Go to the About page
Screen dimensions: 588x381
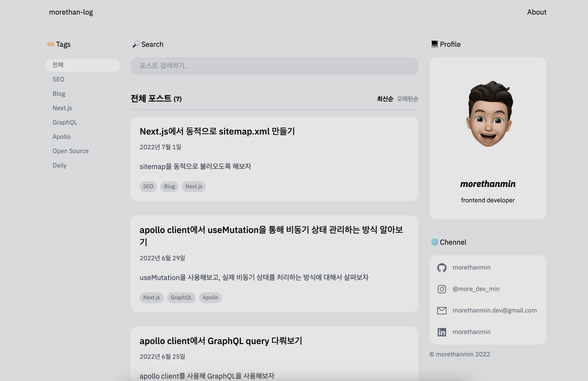point(537,12)
